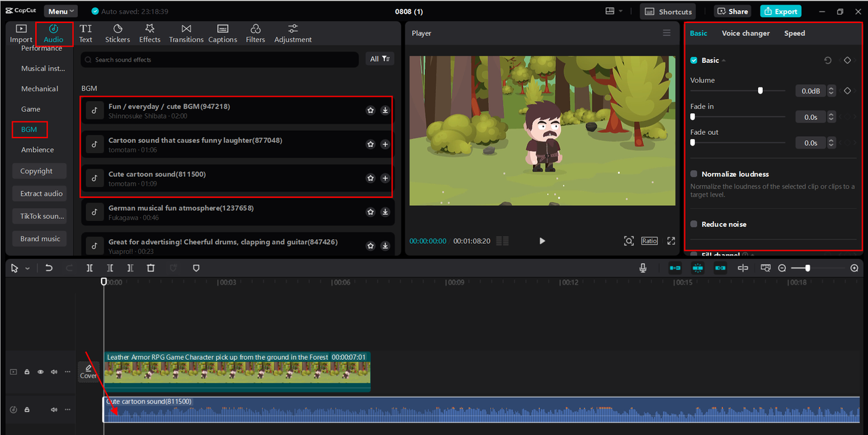Viewport: 868px width, 435px height.
Task: Toggle clip linkage
Action: pyautogui.click(x=720, y=268)
